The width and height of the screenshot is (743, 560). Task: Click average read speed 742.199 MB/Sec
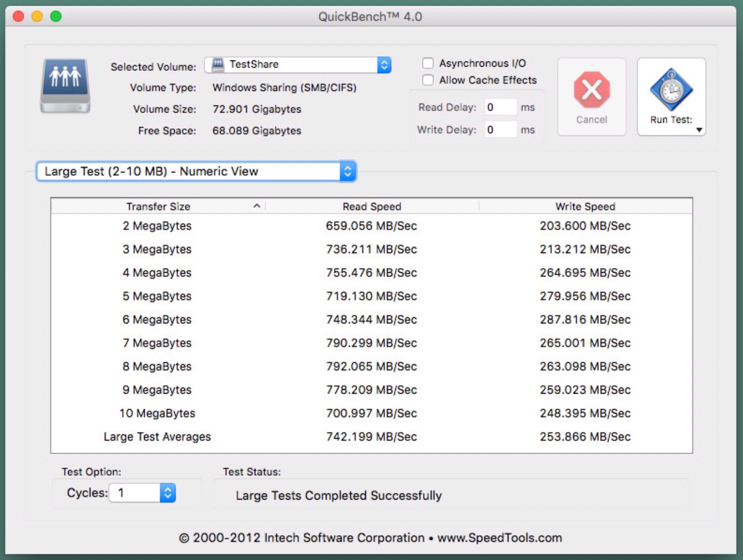click(x=371, y=437)
